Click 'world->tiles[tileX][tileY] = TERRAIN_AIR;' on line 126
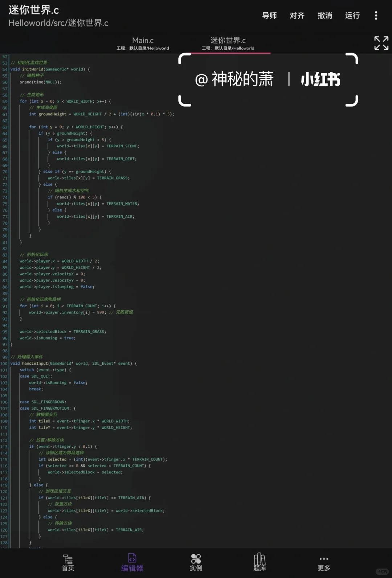The image size is (392, 578). [96, 530]
